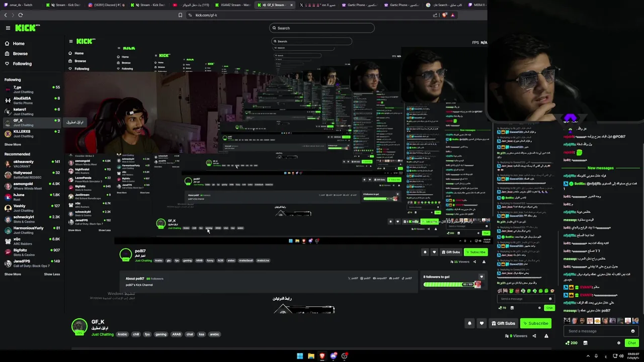Open Windows Start menu
This screenshot has height=362, width=644.
[x=300, y=356]
